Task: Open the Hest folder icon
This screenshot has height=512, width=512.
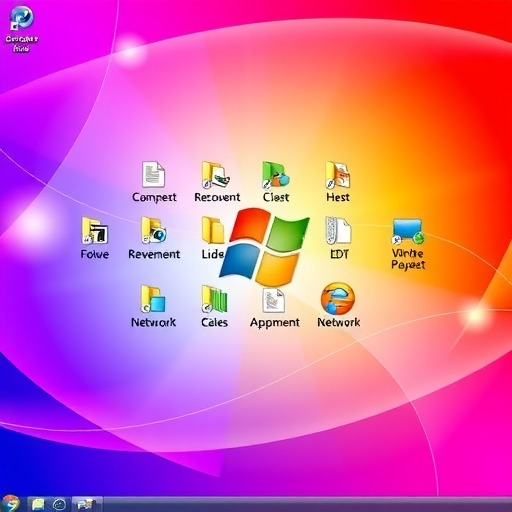Action: [338, 175]
